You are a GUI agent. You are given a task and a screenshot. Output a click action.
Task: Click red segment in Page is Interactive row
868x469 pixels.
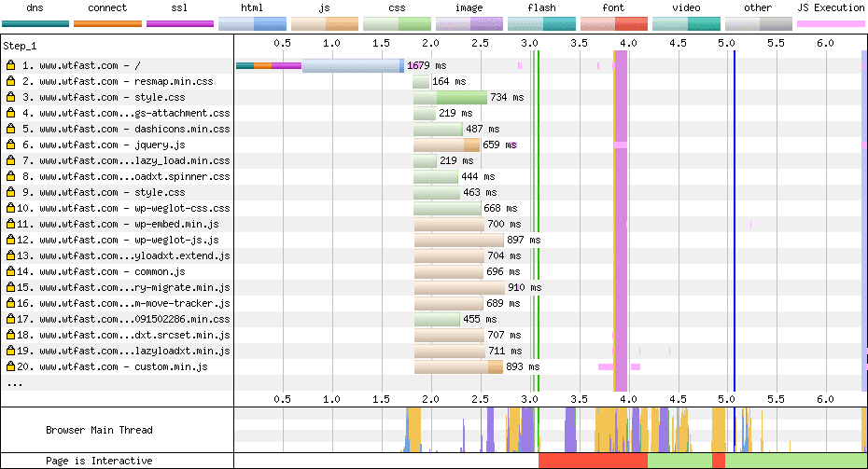592,461
